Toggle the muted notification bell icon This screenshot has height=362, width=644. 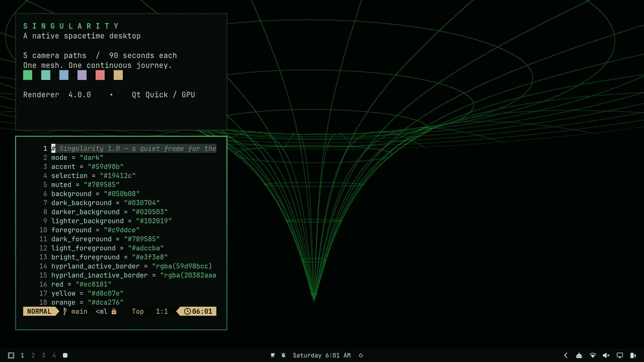pos(283,356)
